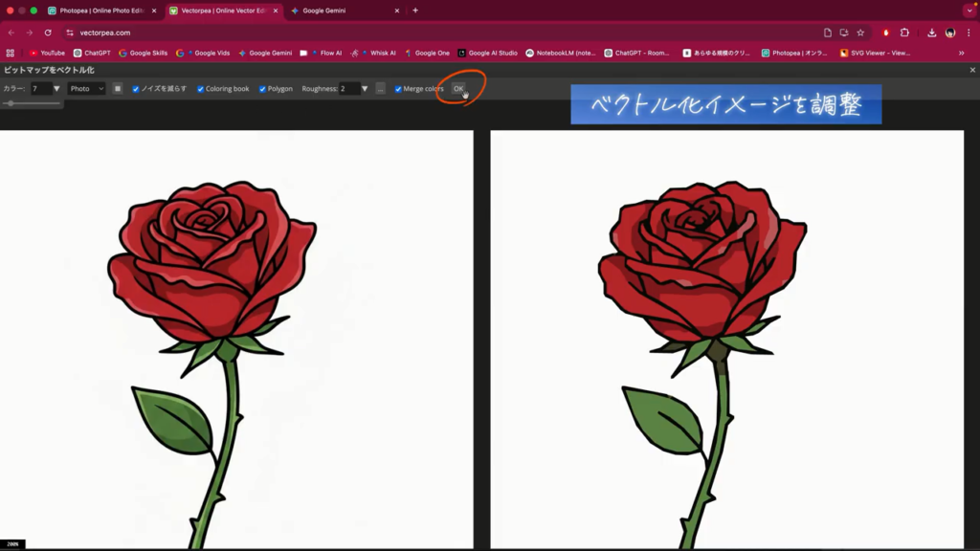
Task: Reload the page with the refresh icon
Action: click(x=48, y=33)
